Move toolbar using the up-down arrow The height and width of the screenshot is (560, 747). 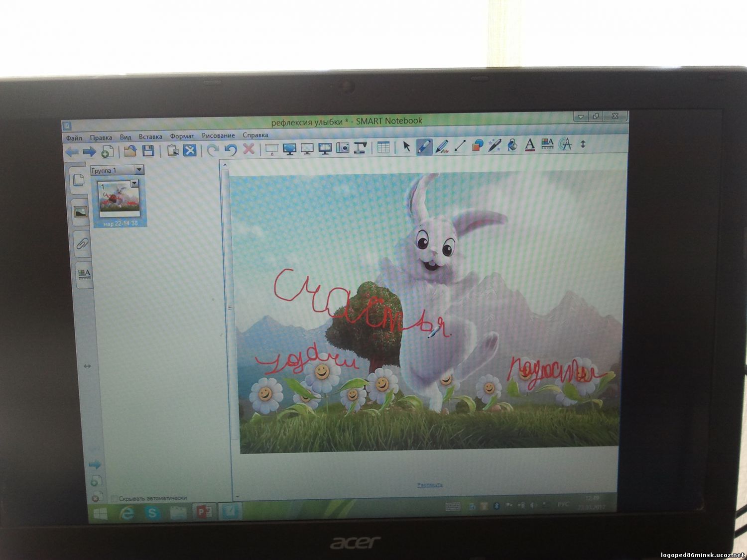pos(583,144)
